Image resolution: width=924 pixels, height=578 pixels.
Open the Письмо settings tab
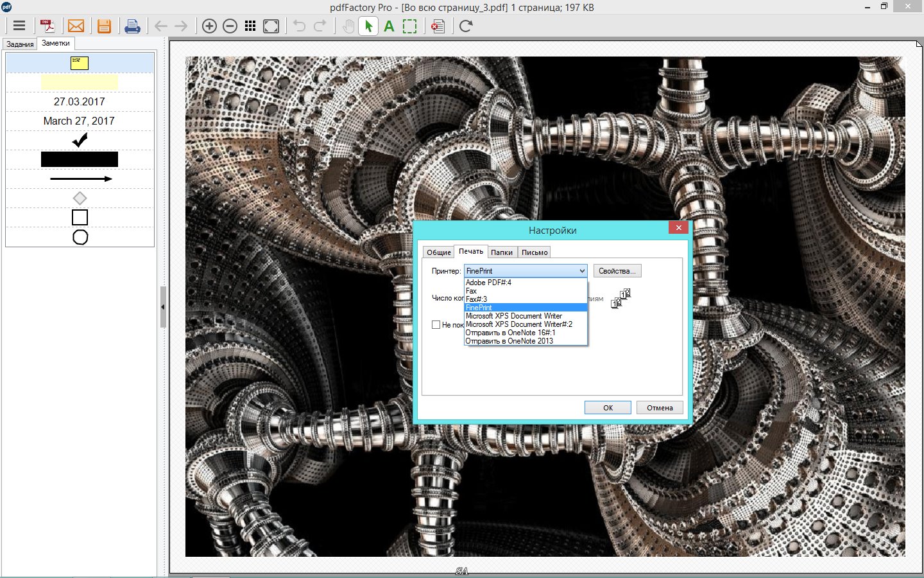(x=535, y=252)
